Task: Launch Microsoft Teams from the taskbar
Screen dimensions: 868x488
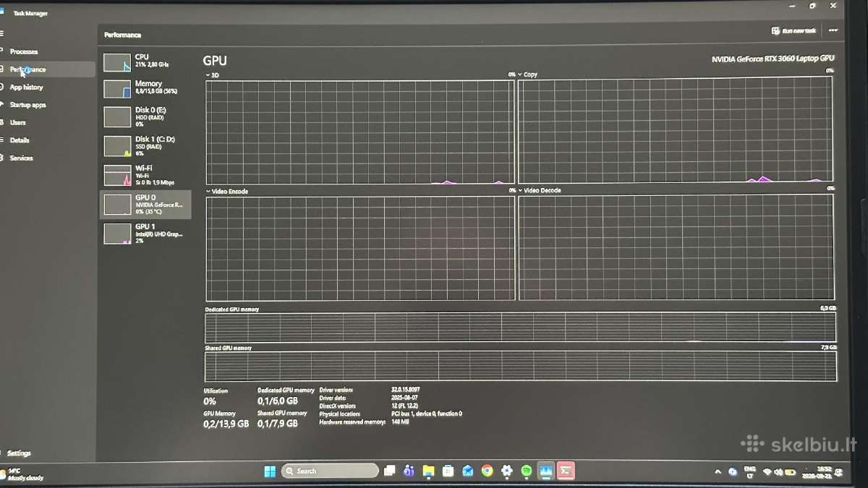Action: (x=409, y=471)
